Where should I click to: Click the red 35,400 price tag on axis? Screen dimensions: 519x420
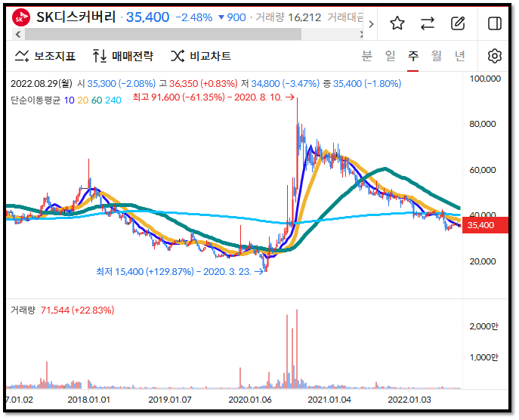coord(485,225)
